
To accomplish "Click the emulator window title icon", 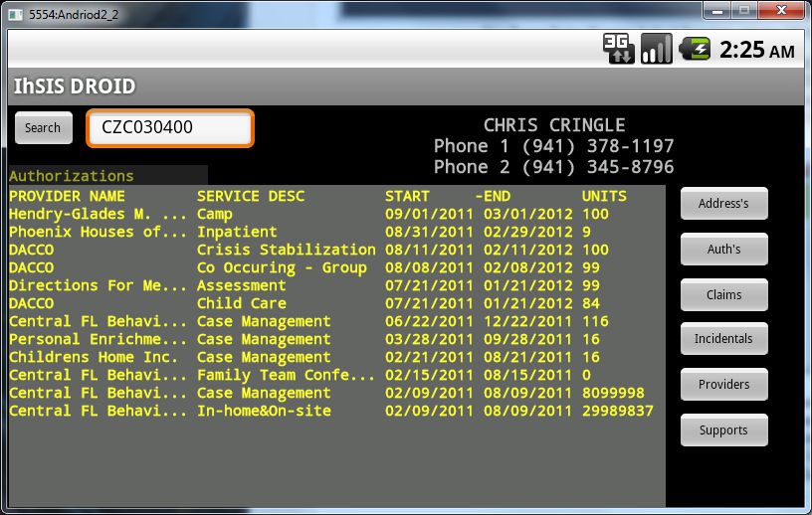I will (16, 15).
